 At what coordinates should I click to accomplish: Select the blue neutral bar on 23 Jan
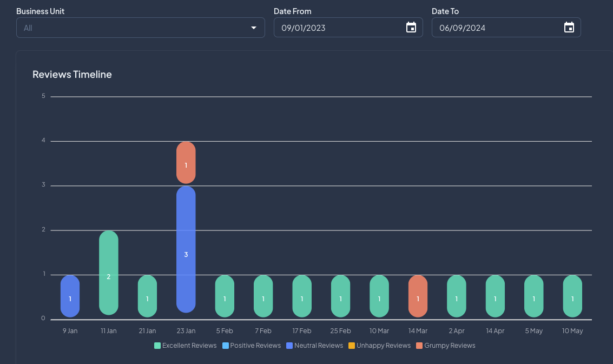tap(186, 249)
